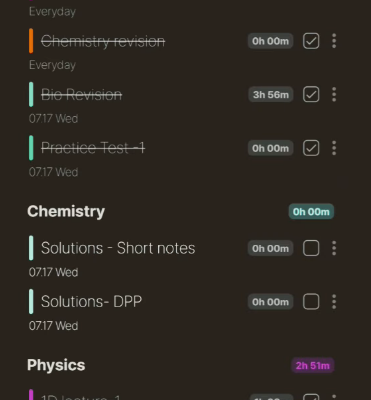Open more options for Solutions- DPP

(334, 302)
